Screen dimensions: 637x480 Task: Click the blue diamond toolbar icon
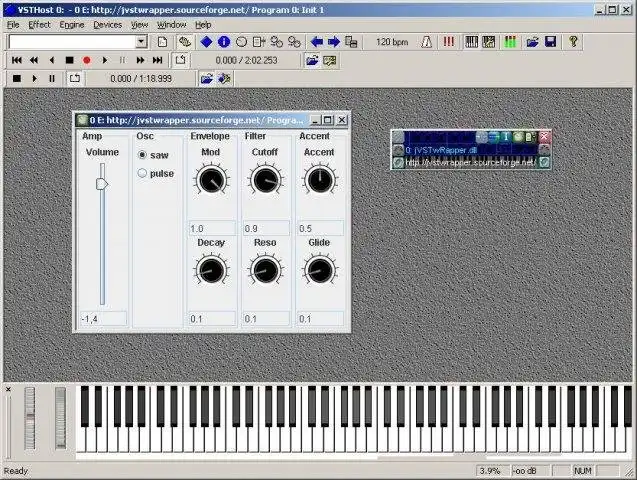[206, 42]
